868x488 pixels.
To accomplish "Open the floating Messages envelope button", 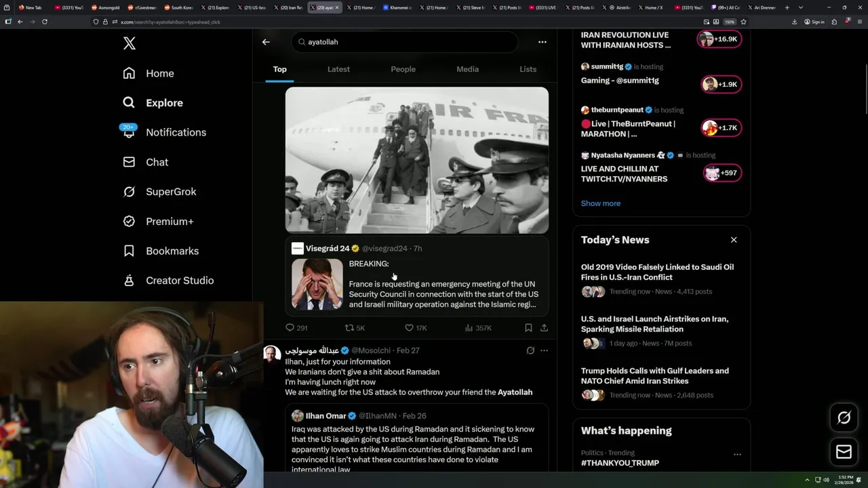I will coord(844,452).
